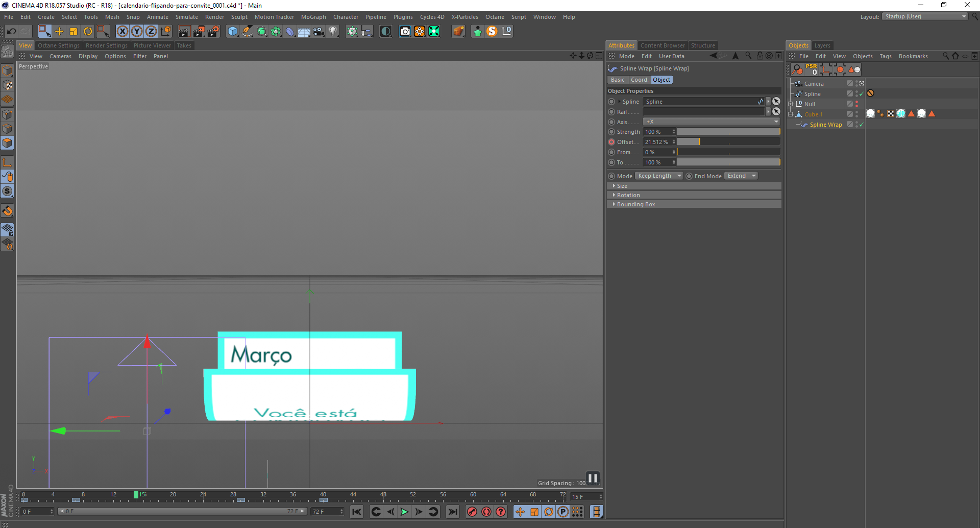Open the Layout Startup (User) dropdown

pyautogui.click(x=925, y=16)
